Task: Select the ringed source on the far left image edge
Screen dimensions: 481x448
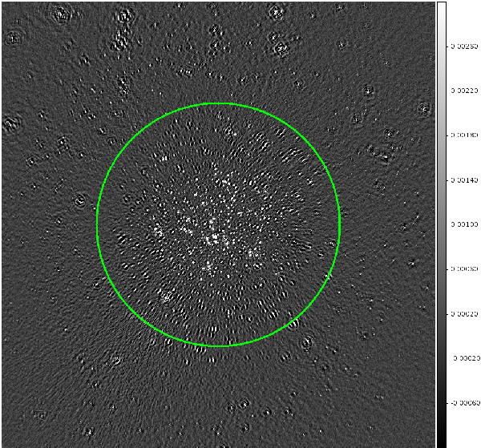Action: [10, 123]
